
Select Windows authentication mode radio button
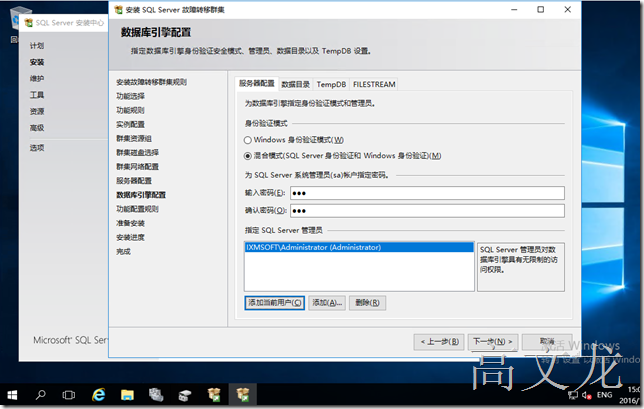click(248, 140)
